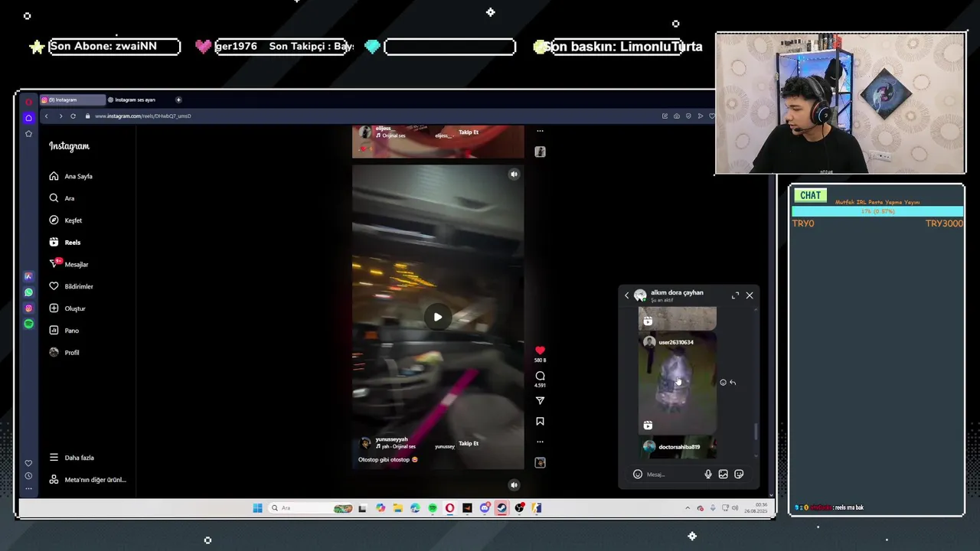Record a voice message with microphone
This screenshot has height=551, width=980.
708,474
